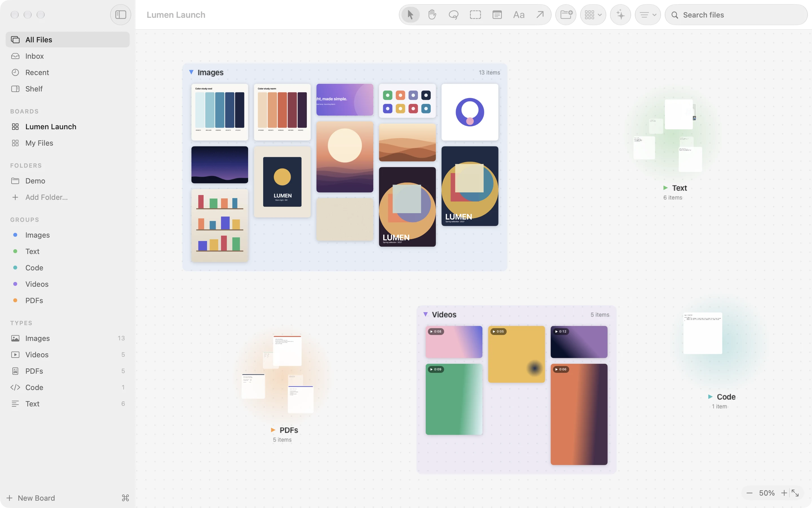The height and width of the screenshot is (508, 812).
Task: Select the My Files board
Action: click(68, 143)
